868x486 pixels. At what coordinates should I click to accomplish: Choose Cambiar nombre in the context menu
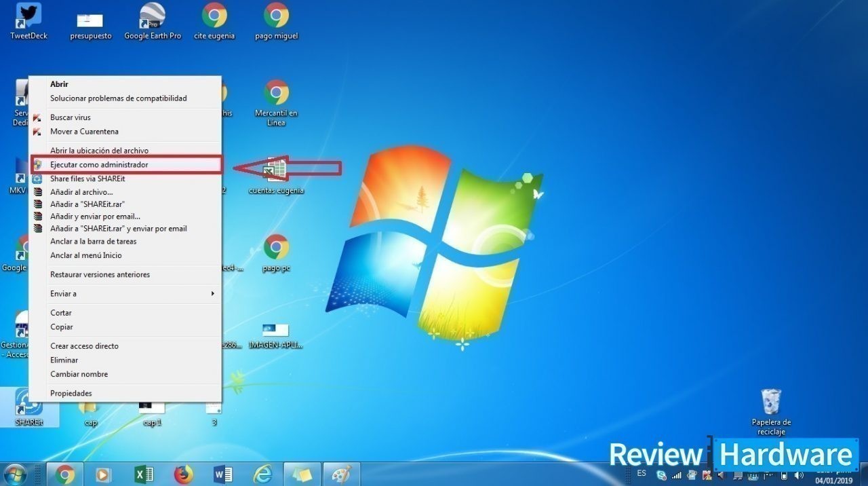point(126,375)
